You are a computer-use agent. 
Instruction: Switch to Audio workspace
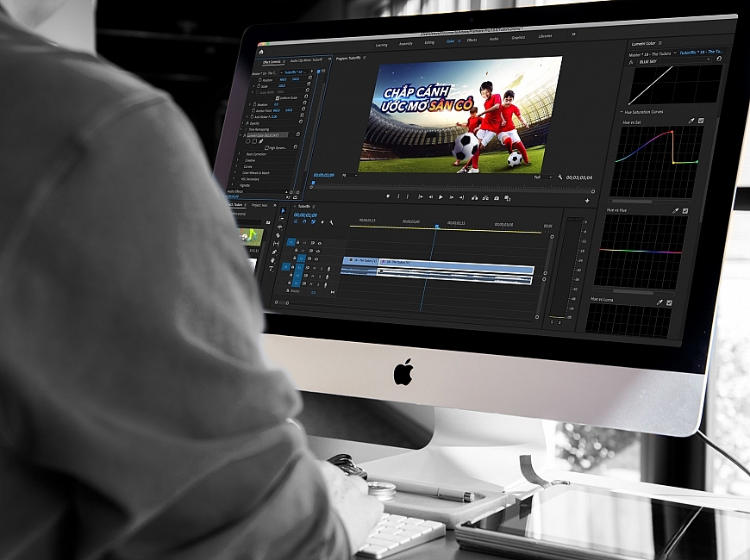(494, 39)
